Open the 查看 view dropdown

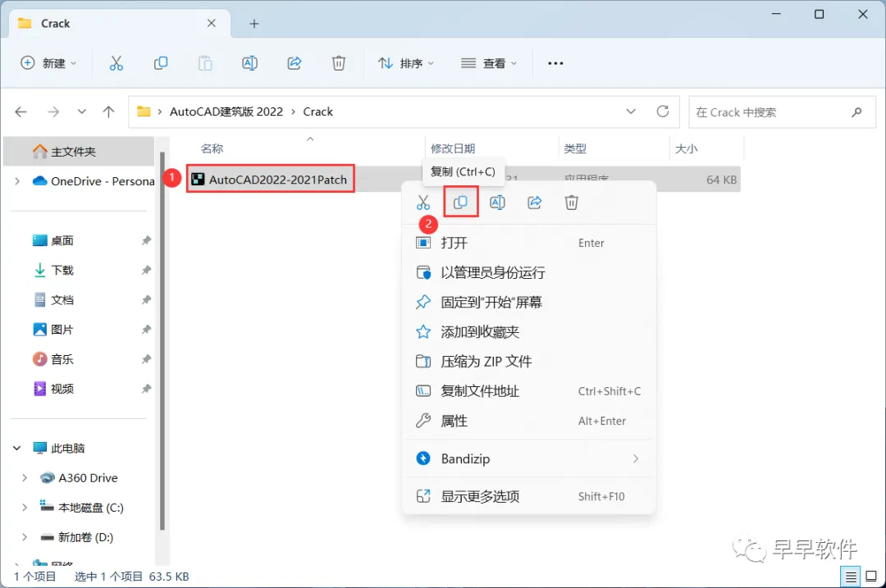click(489, 63)
